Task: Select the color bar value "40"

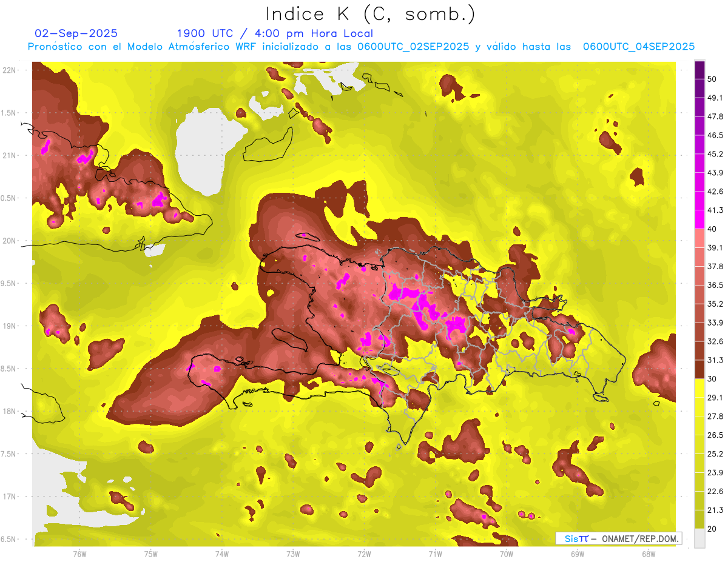Action: coord(713,229)
